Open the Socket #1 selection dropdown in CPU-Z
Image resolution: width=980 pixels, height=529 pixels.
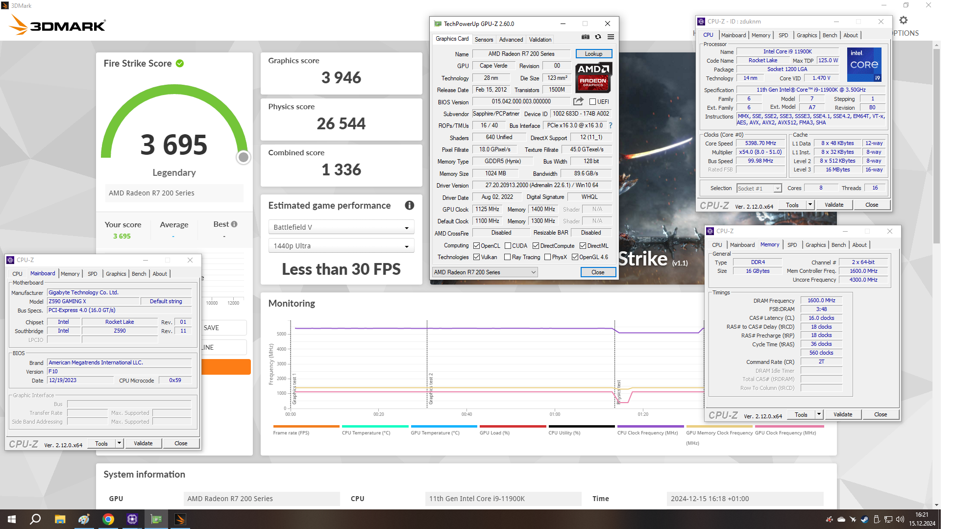(x=759, y=189)
